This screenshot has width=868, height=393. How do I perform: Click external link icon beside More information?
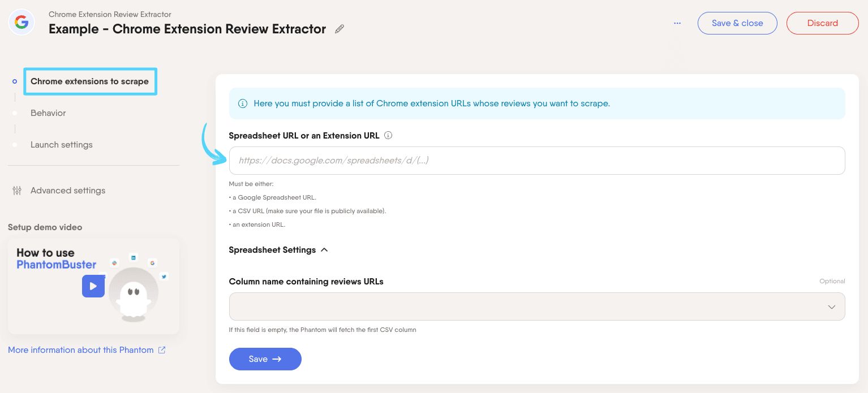coord(162,350)
